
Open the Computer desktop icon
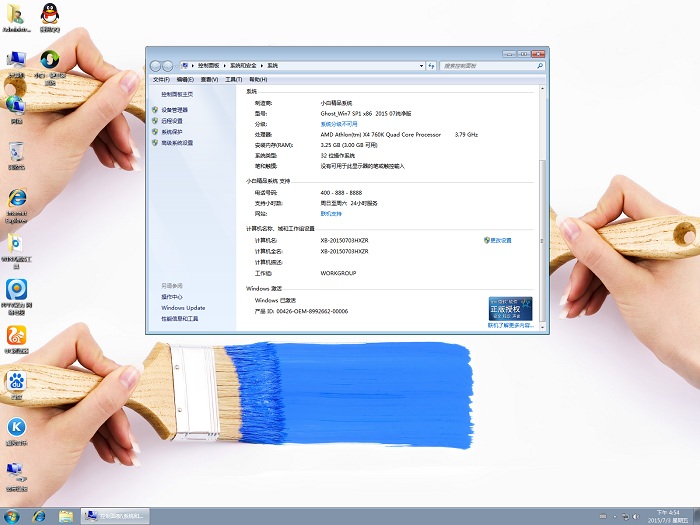pyautogui.click(x=16, y=64)
